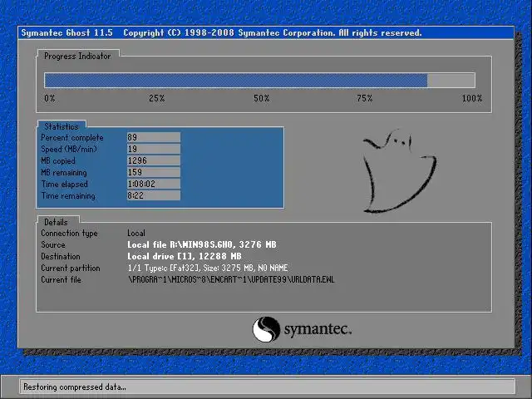The height and width of the screenshot is (399, 532).
Task: Select the Speed (MB/min) value 19
Action: point(153,149)
